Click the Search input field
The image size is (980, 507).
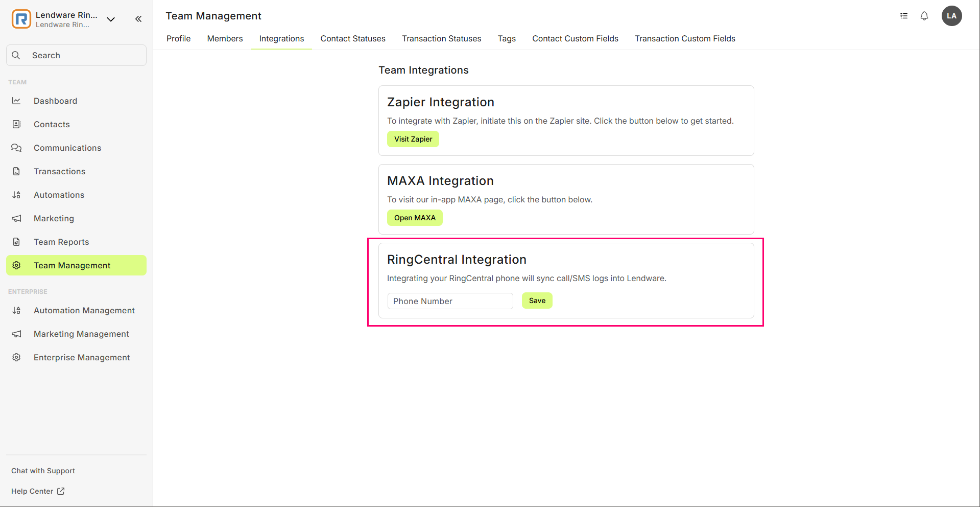point(77,55)
